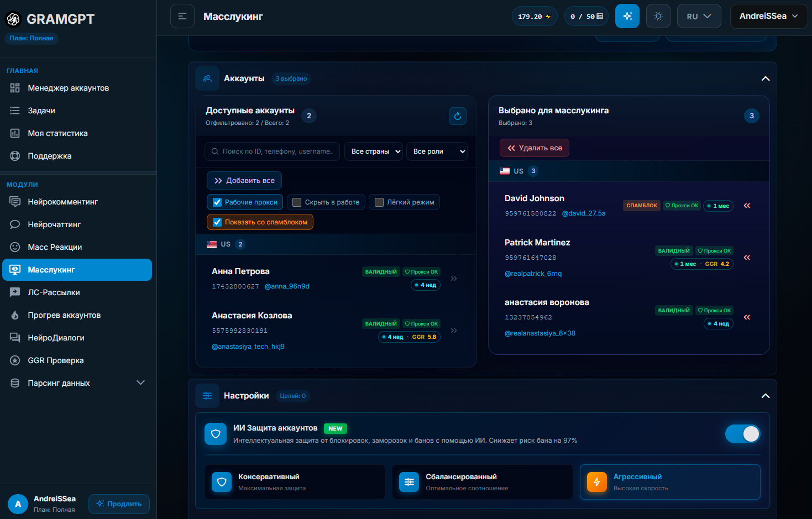Open the Все роли dropdown
This screenshot has height=519, width=812.
(x=437, y=151)
